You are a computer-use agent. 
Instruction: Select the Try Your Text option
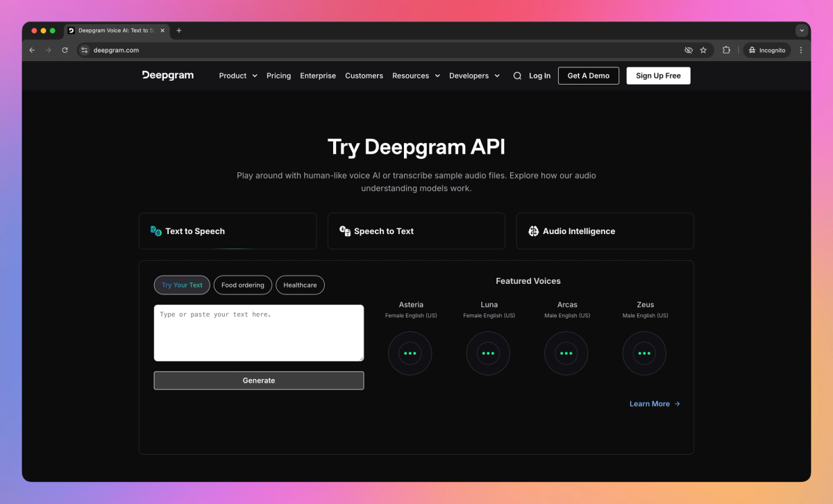click(x=182, y=285)
